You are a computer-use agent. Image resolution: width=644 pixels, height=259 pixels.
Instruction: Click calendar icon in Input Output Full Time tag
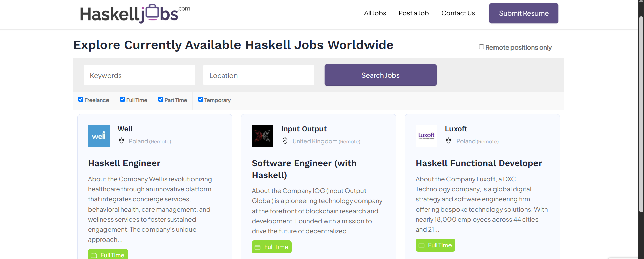pos(258,247)
